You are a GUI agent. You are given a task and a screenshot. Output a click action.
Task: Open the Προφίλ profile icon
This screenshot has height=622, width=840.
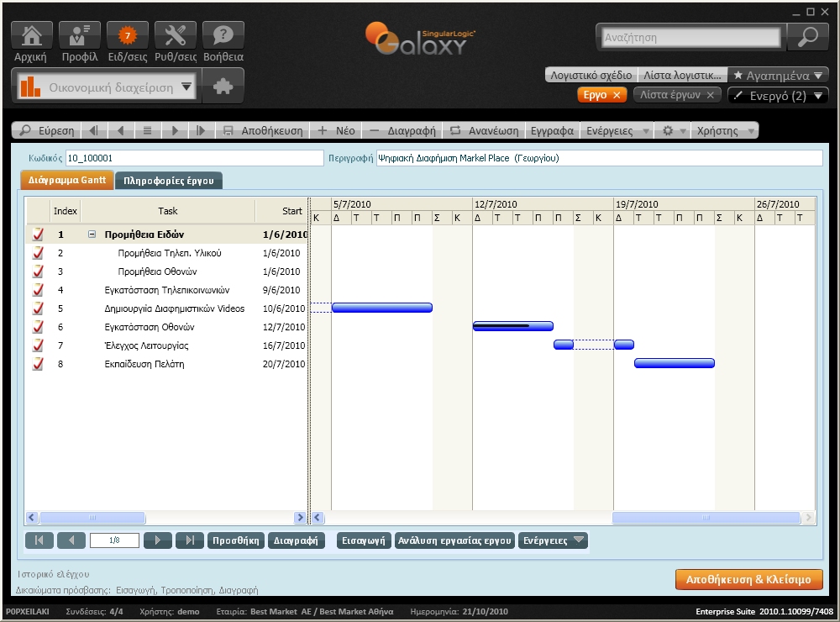pos(79,35)
